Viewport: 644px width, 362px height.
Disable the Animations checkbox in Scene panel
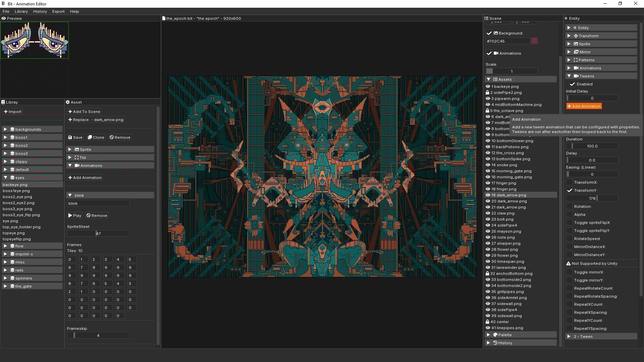coord(489,53)
